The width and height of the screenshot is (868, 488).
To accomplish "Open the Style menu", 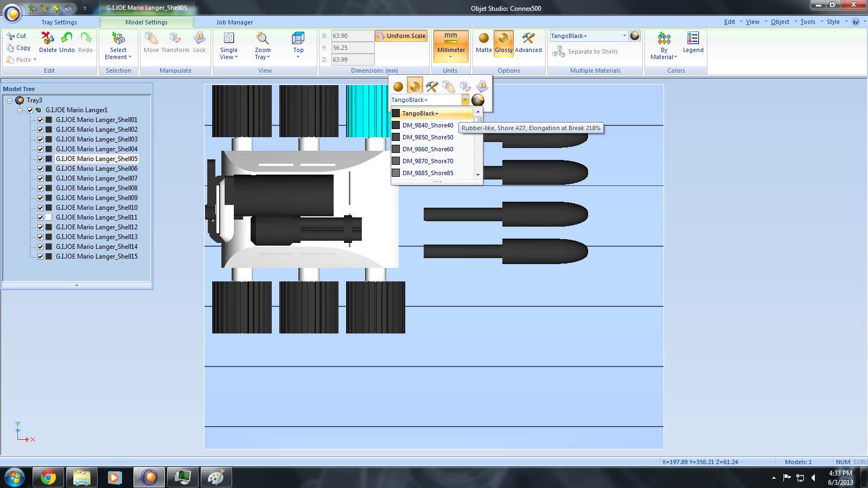I will pyautogui.click(x=833, y=22).
